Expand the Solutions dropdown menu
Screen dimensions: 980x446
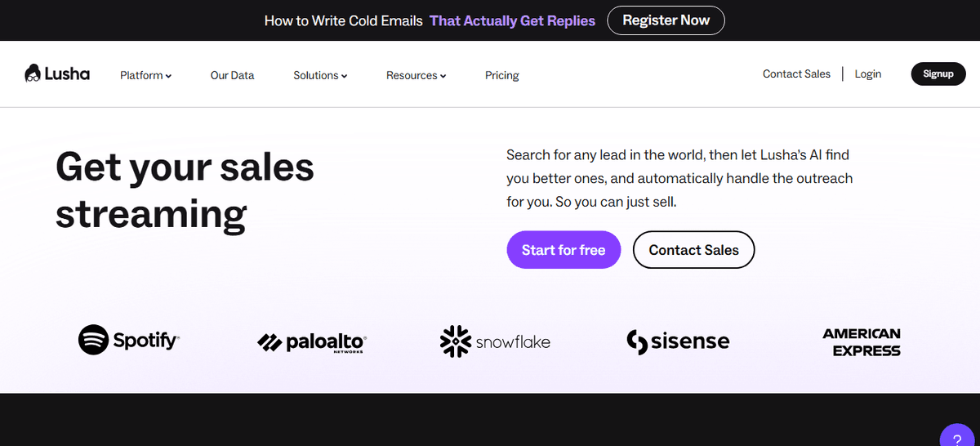tap(320, 75)
